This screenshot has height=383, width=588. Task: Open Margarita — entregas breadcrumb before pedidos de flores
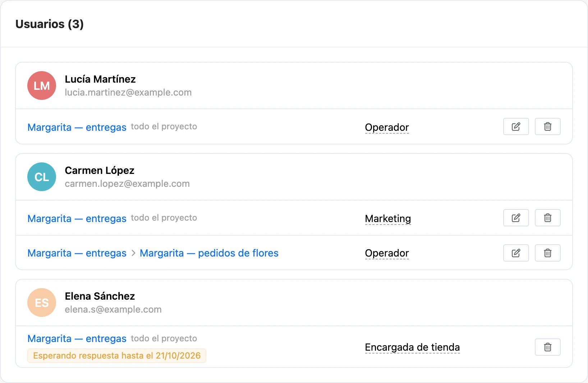tap(77, 253)
